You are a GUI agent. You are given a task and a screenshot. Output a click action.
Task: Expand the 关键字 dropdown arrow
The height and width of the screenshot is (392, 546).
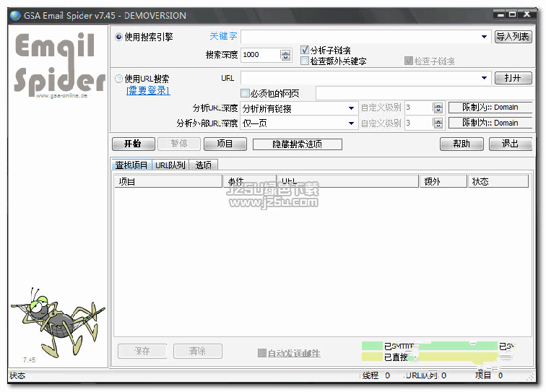[x=484, y=37]
